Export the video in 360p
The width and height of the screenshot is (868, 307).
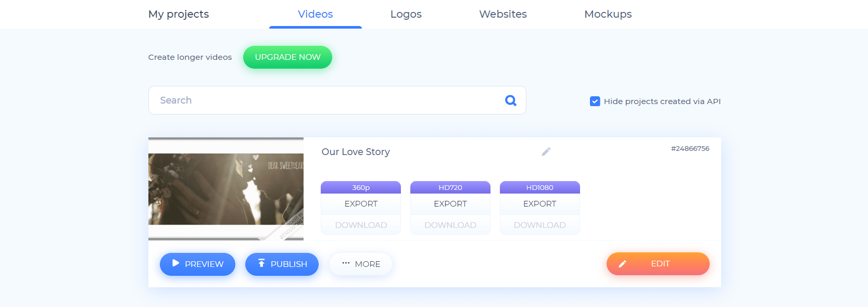[x=361, y=204]
